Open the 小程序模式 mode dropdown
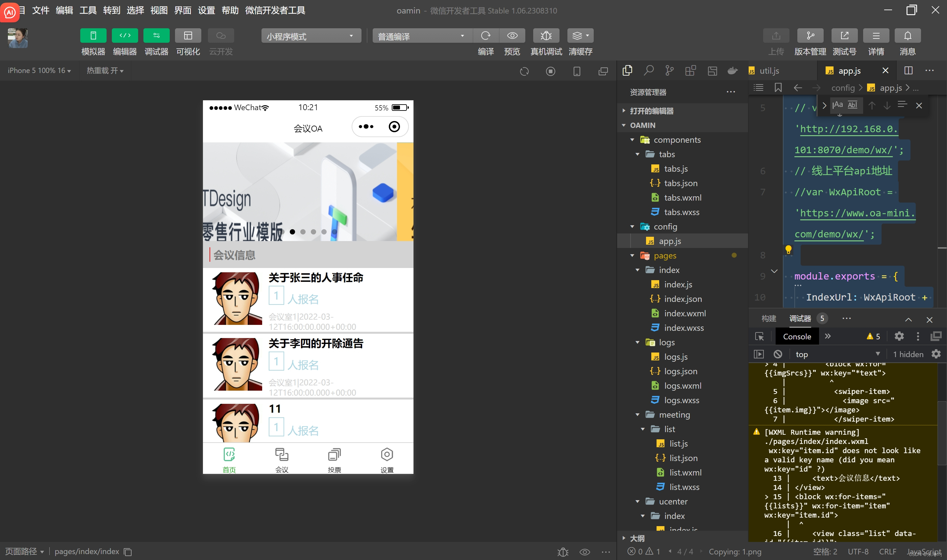Screen dimensions: 947x560 point(311,36)
